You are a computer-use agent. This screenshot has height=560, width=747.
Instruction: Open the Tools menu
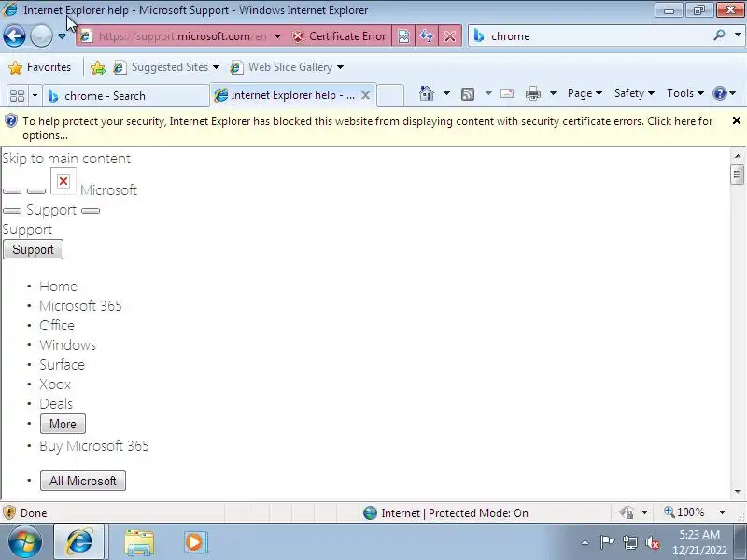click(685, 93)
